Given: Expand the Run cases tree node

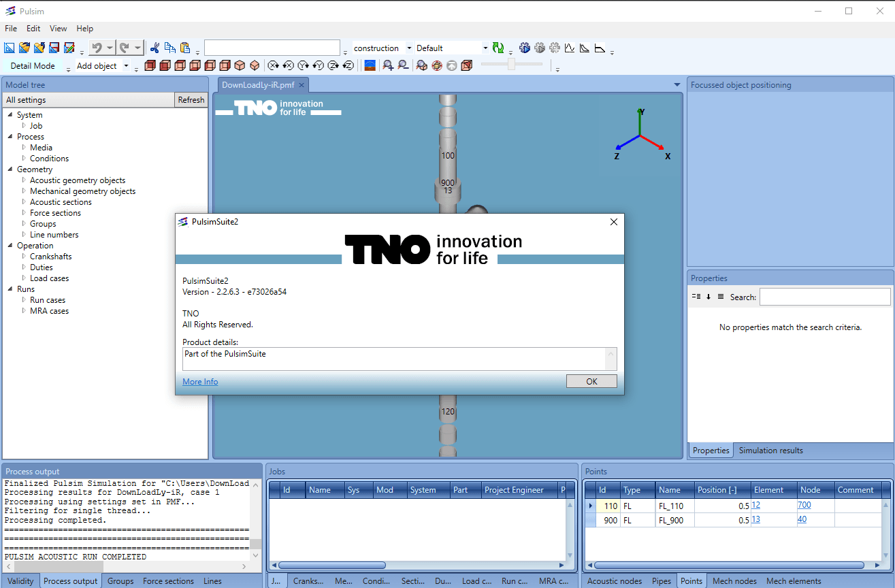Looking at the screenshot, I should [24, 300].
